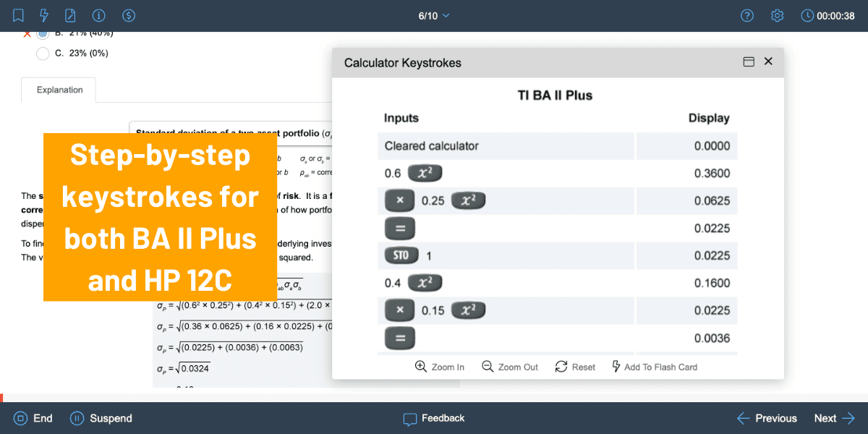View question info via the info icon
868x434 pixels.
click(x=98, y=15)
